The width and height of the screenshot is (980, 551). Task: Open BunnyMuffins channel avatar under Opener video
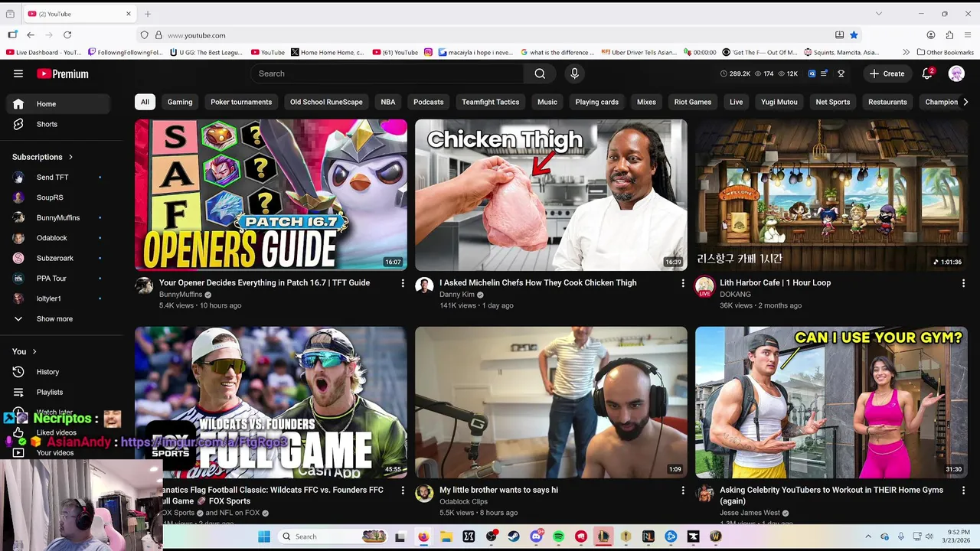[144, 286]
